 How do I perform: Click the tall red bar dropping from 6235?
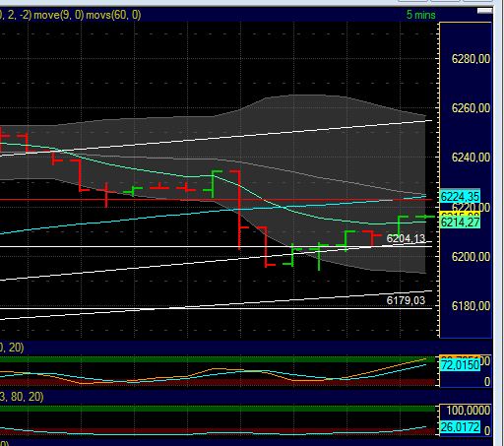239,210
